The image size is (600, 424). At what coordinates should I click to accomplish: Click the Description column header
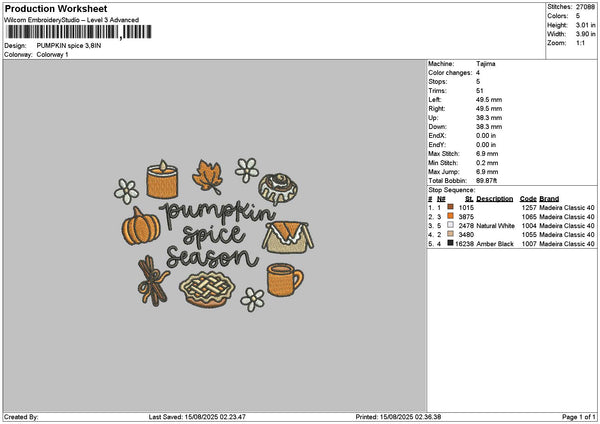[x=494, y=199]
